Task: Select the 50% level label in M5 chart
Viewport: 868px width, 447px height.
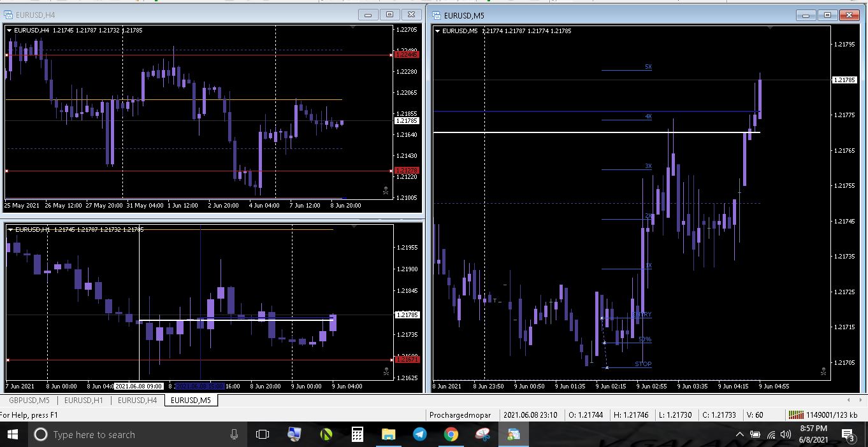Action: [645, 339]
